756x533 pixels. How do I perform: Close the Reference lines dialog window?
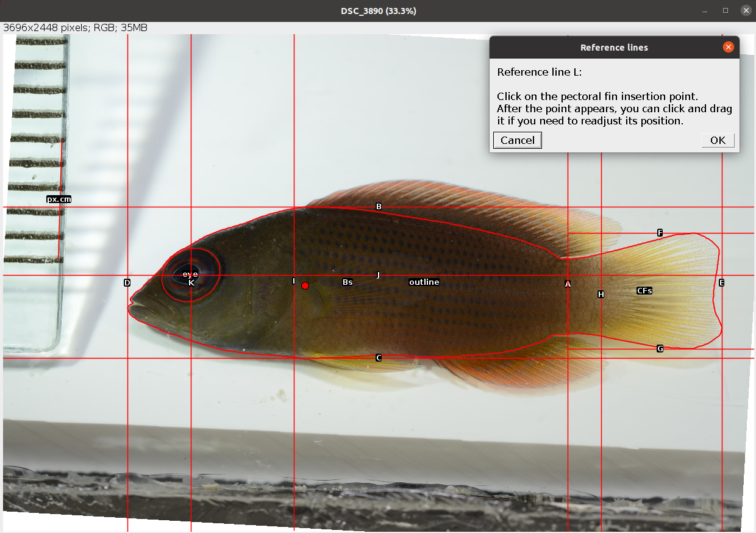[x=728, y=46]
